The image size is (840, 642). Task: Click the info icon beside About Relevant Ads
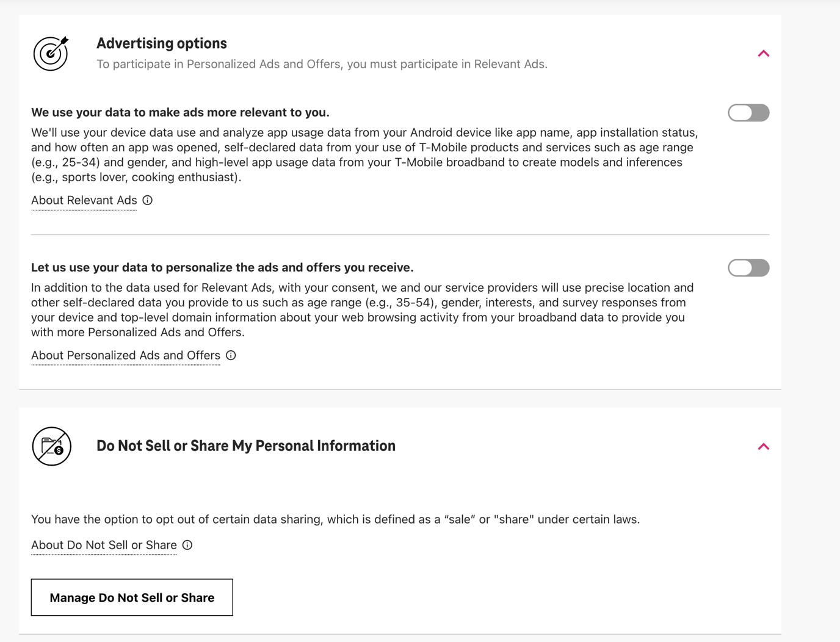point(148,200)
